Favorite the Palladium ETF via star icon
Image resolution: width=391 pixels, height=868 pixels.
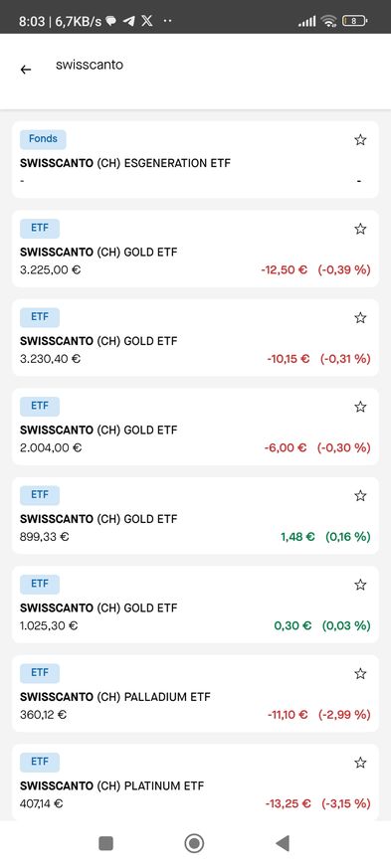[360, 674]
